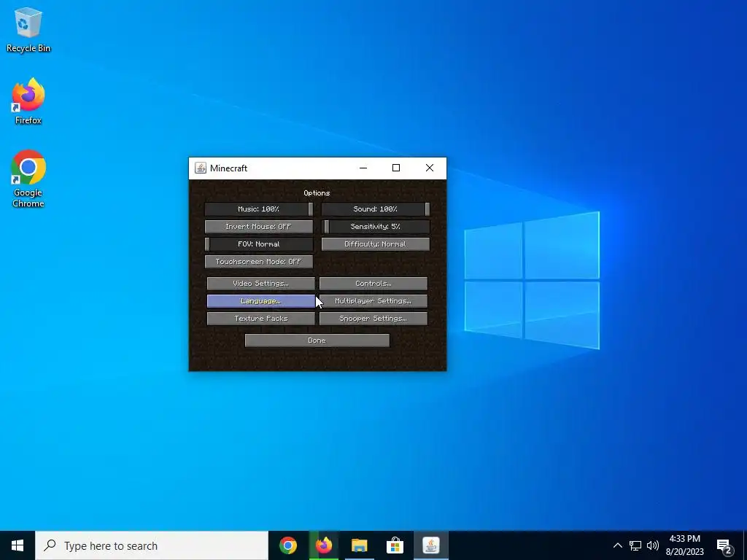
Task: Open Video Settings in Minecraft options
Action: (x=260, y=284)
